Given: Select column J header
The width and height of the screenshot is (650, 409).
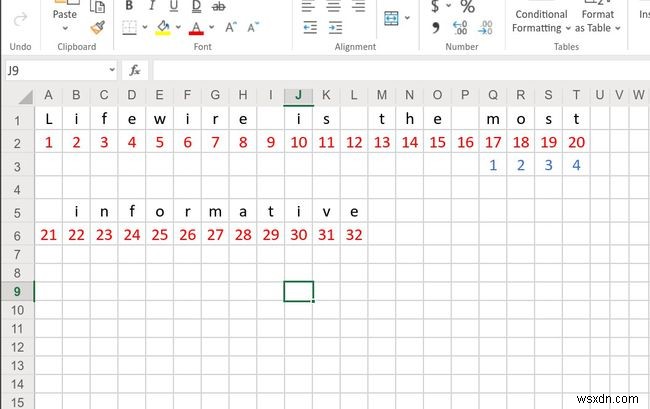Looking at the screenshot, I should pyautogui.click(x=298, y=95).
